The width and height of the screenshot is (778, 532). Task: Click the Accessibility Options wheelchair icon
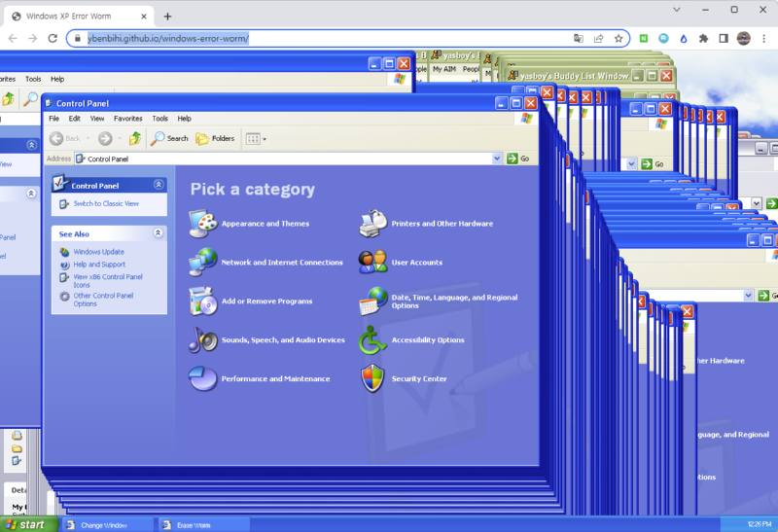(373, 340)
